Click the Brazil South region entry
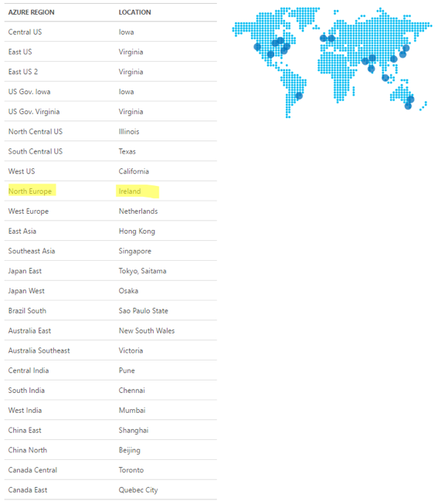The width and height of the screenshot is (438, 504). point(27,311)
